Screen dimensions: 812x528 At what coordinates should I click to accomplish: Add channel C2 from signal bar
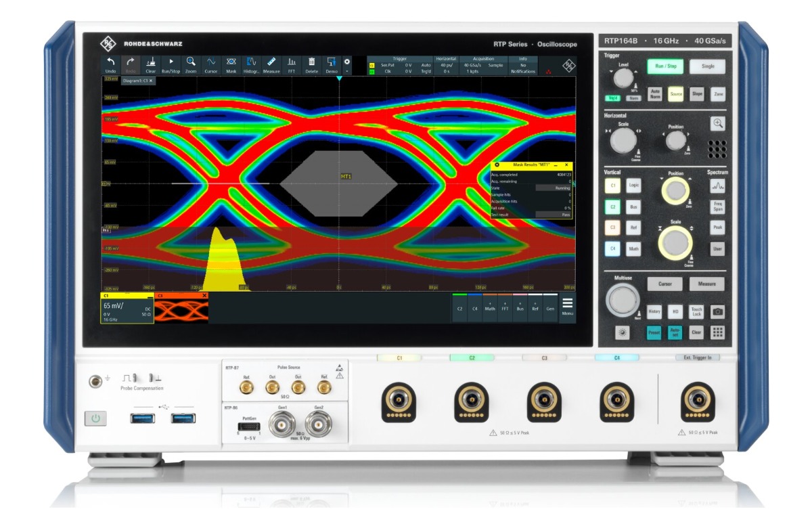(x=459, y=307)
